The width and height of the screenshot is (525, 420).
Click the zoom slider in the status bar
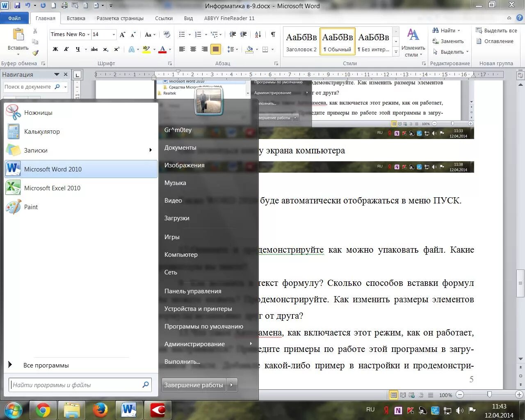click(489, 395)
